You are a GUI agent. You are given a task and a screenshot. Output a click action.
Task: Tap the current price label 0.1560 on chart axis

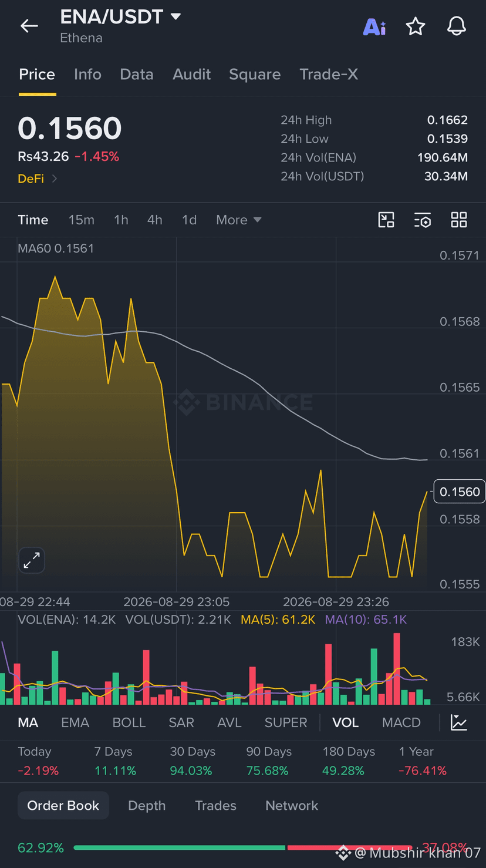[460, 492]
